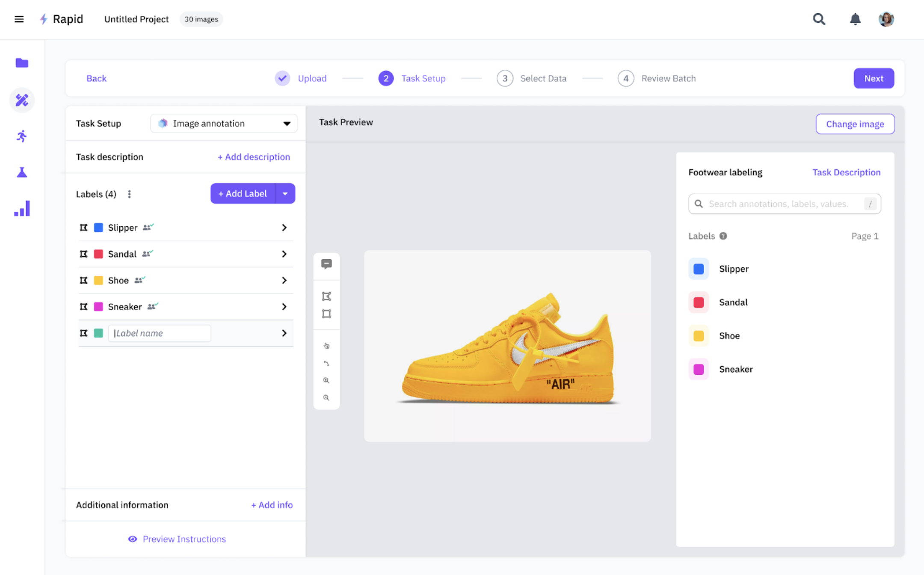Click the consensus people icon beside Slipper
This screenshot has width=924, height=575.
(148, 227)
